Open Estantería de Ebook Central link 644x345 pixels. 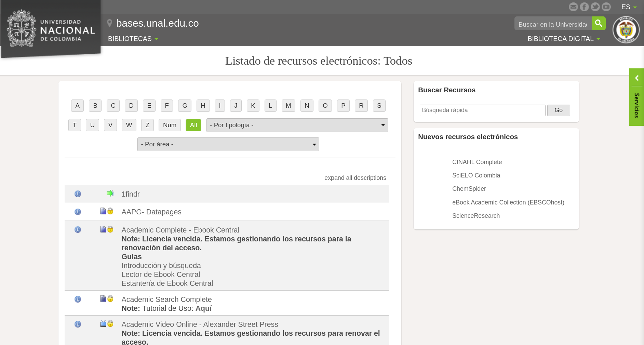(167, 283)
